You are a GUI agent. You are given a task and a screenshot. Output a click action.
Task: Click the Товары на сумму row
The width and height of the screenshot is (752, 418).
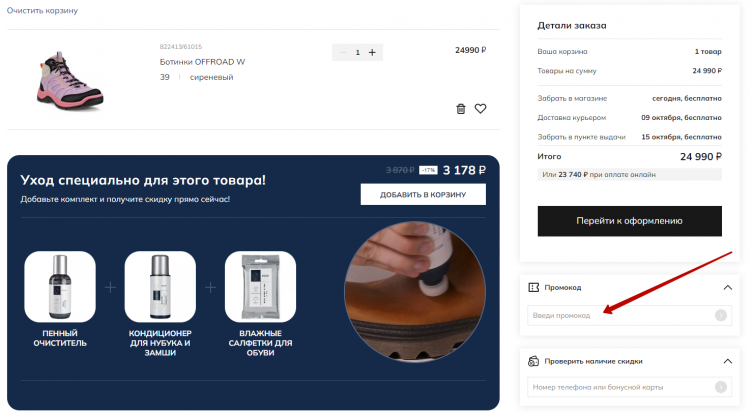coord(629,70)
